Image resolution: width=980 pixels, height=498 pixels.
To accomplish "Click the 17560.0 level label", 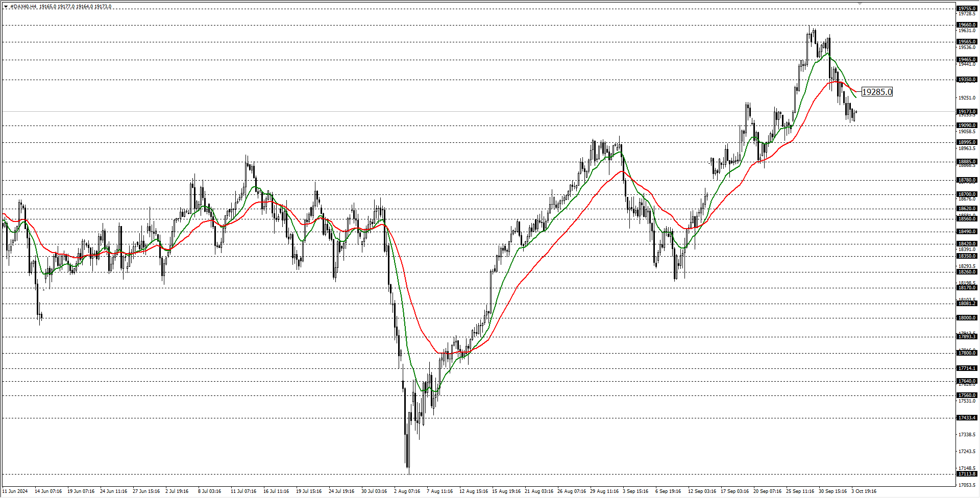I will pyautogui.click(x=967, y=395).
